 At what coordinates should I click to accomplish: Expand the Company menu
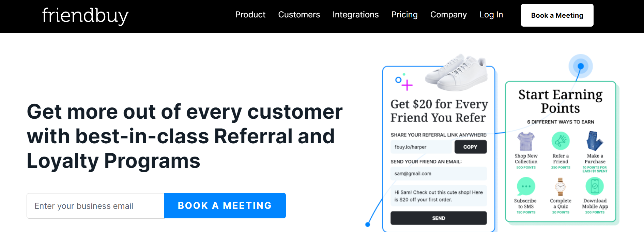pos(448,15)
